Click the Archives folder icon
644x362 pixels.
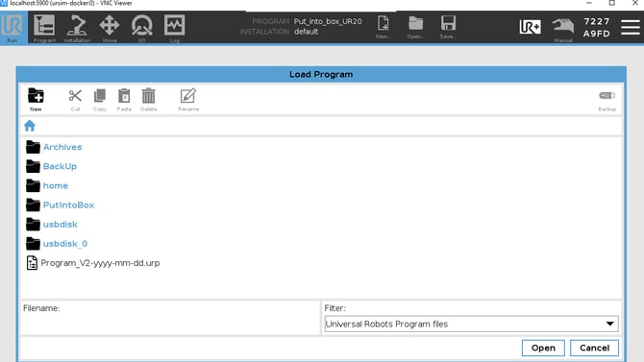33,147
